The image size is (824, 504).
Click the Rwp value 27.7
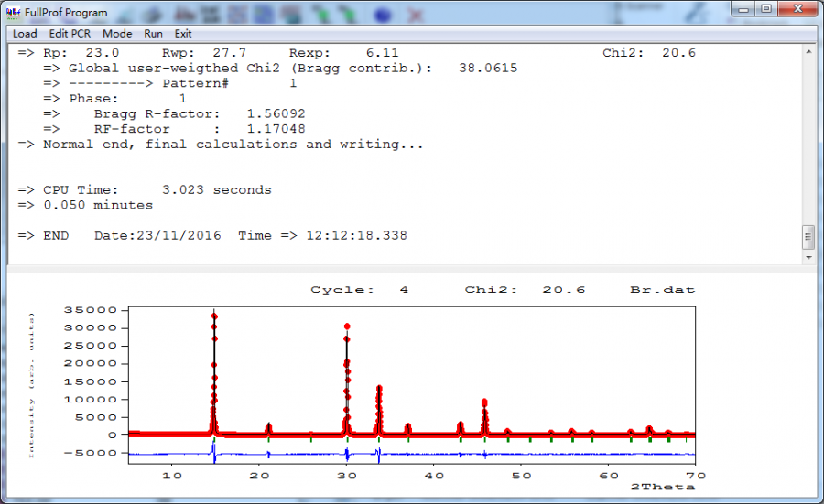tap(230, 53)
